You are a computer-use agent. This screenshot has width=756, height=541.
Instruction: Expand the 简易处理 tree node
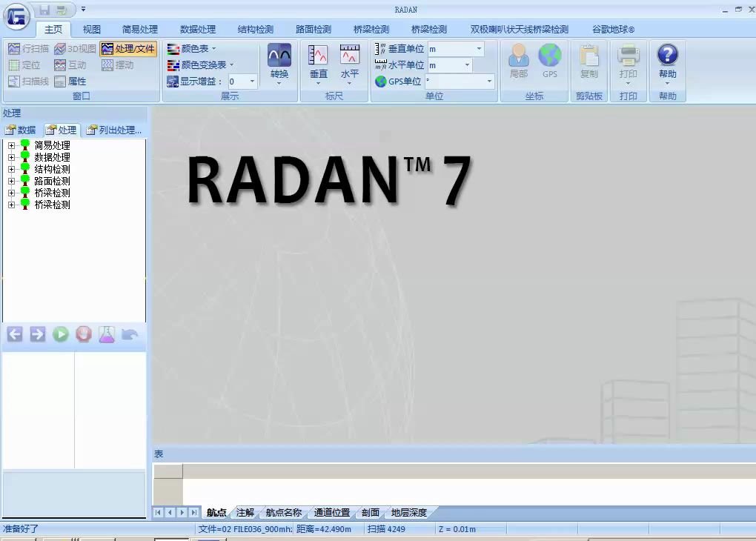coord(12,145)
